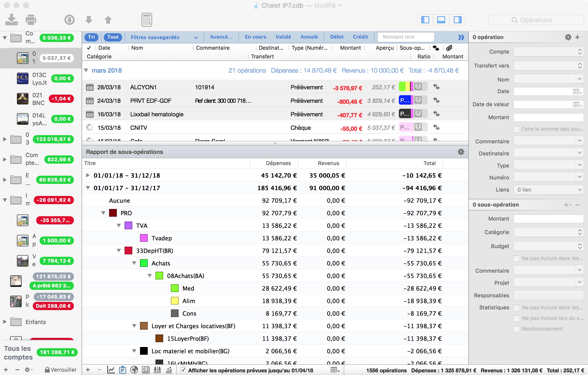The image size is (588, 375).
Task: Check Ne pas inclure lors du c... checkbox
Action: tap(517, 318)
